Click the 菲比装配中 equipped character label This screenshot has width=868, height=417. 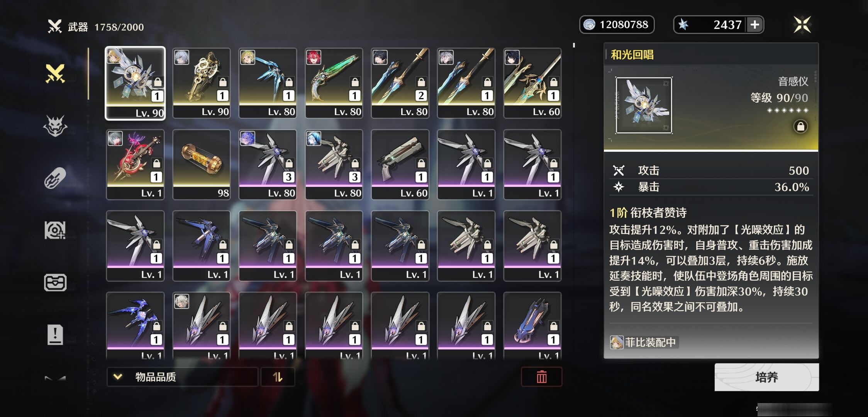click(644, 342)
